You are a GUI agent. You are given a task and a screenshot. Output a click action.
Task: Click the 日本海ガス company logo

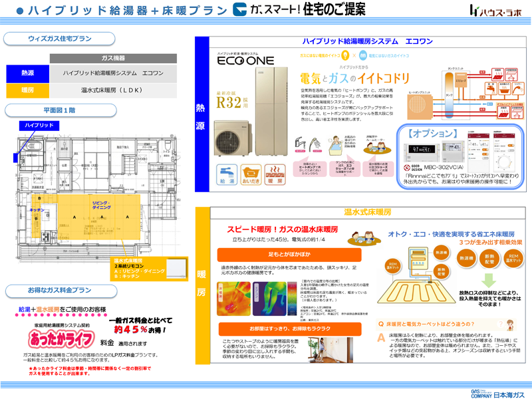(497, 394)
